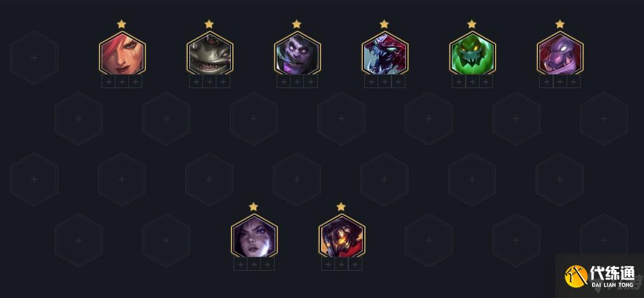The image size is (644, 298).
Task: Click the Dai Lian Tong logo watermark
Action: pyautogui.click(x=600, y=276)
